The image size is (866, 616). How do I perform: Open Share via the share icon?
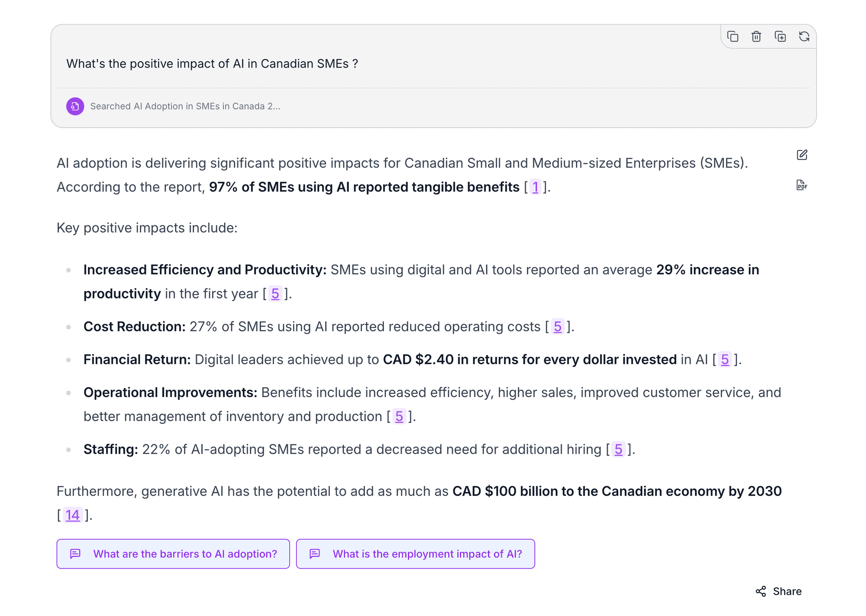pyautogui.click(x=761, y=591)
